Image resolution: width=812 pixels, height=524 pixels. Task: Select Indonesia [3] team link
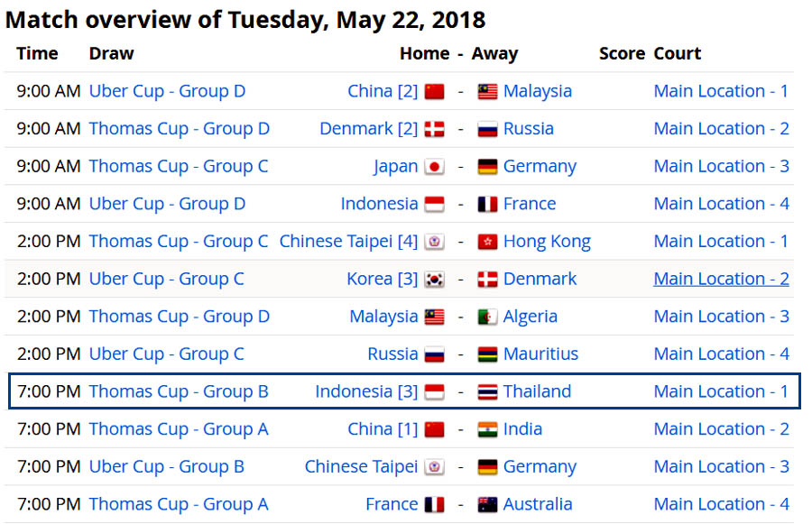pyautogui.click(x=366, y=392)
